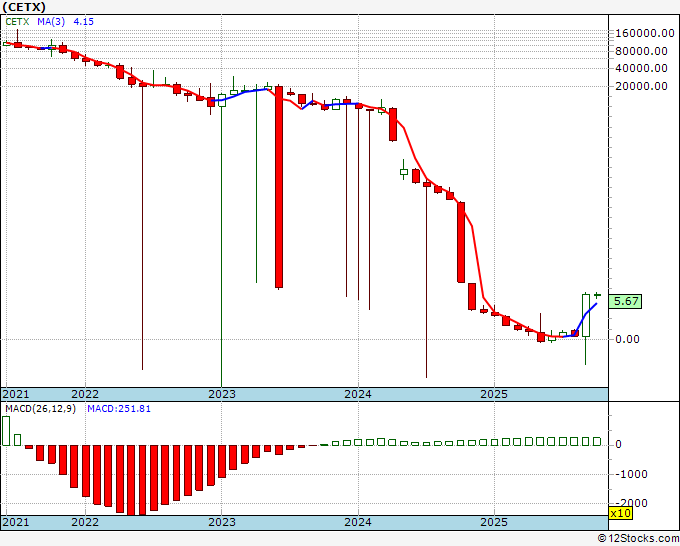The image size is (680, 546).
Task: Click the yellow x10 scale tag
Action: click(x=620, y=513)
